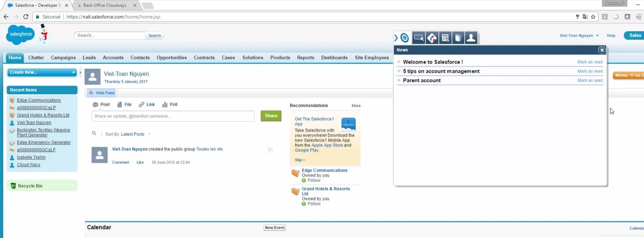Image resolution: width=644 pixels, height=238 pixels.
Task: Click the Search button
Action: (155, 35)
